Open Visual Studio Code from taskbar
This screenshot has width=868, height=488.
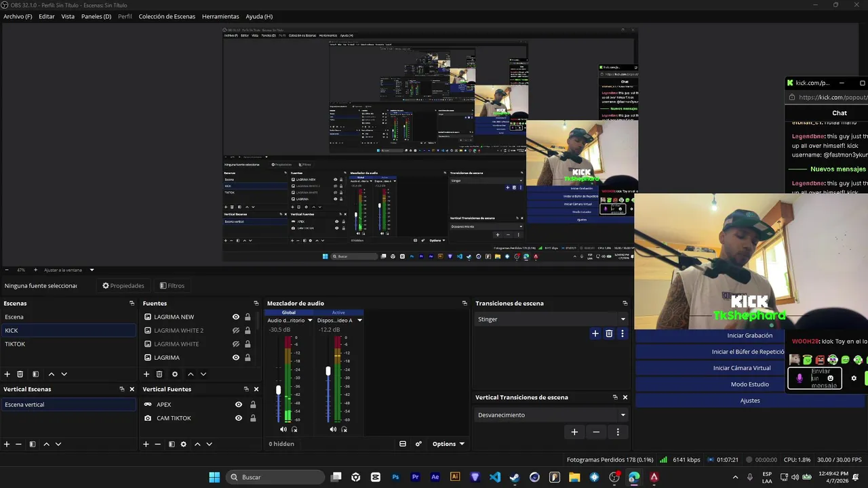[x=495, y=477]
